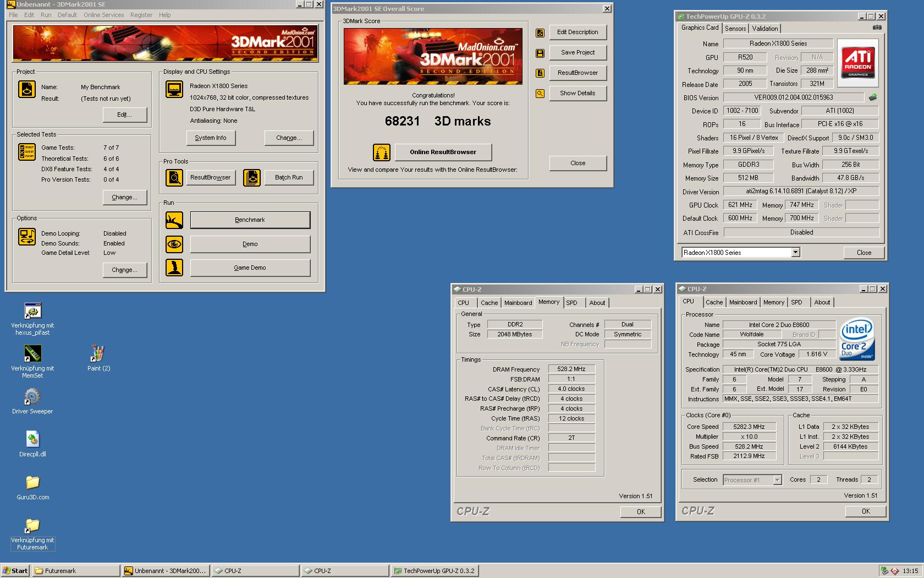Click the Save Project button
The width and height of the screenshot is (924, 578).
(577, 52)
